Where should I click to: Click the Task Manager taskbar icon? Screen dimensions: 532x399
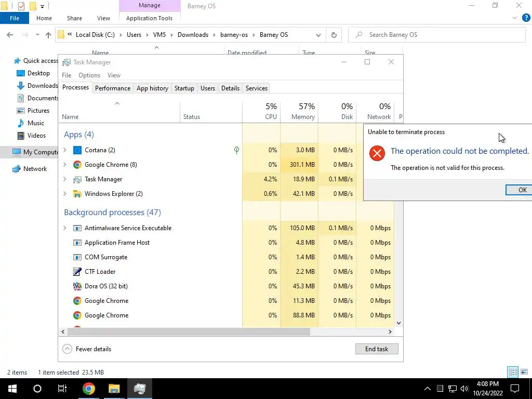(x=139, y=389)
